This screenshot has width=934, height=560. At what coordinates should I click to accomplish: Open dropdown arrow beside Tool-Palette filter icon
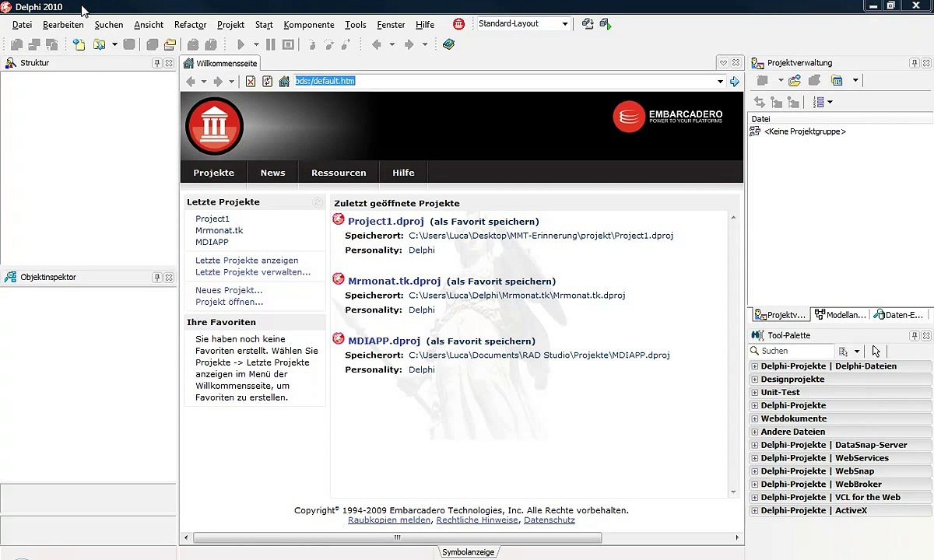click(x=856, y=351)
